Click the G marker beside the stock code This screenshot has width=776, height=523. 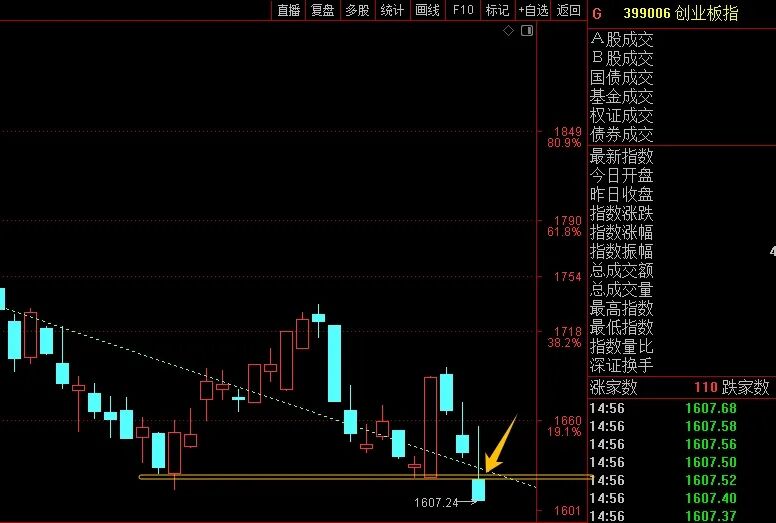click(597, 14)
